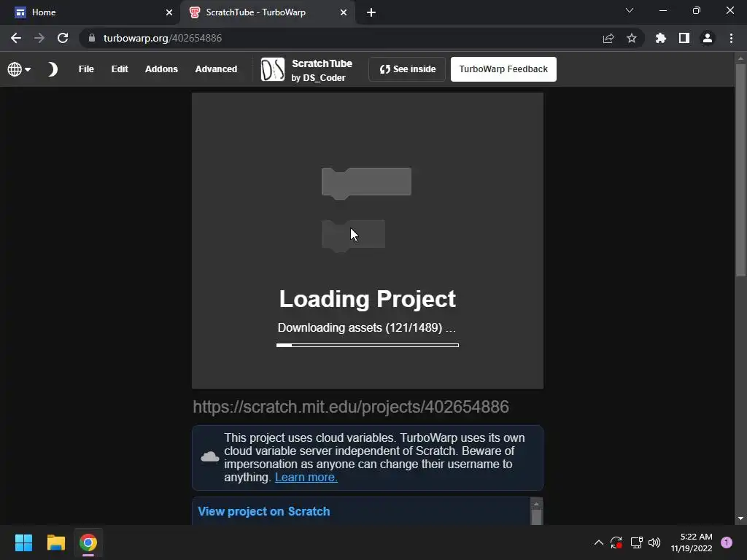
Task: Open the Edit menu
Action: (x=120, y=69)
